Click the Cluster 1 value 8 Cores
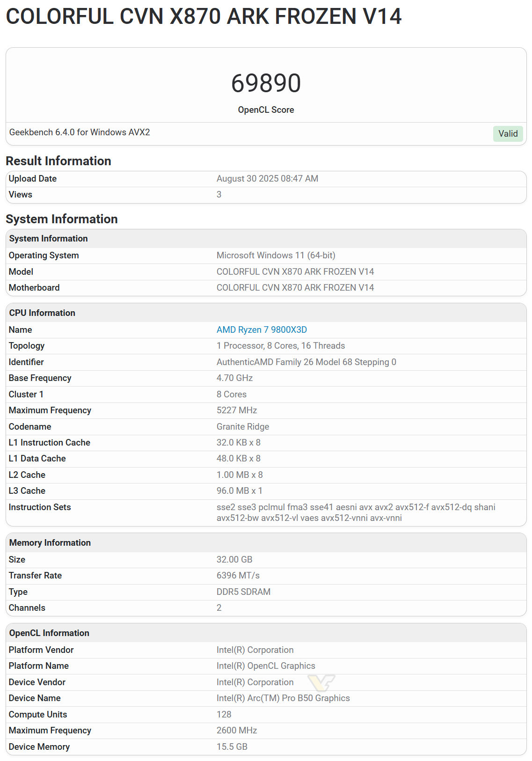The image size is (532, 761). 232,395
